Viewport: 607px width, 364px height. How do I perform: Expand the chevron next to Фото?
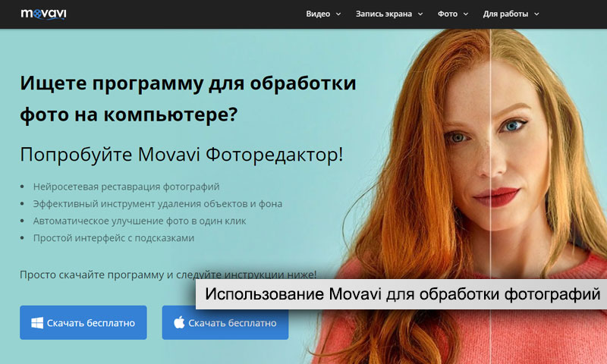[x=466, y=14]
